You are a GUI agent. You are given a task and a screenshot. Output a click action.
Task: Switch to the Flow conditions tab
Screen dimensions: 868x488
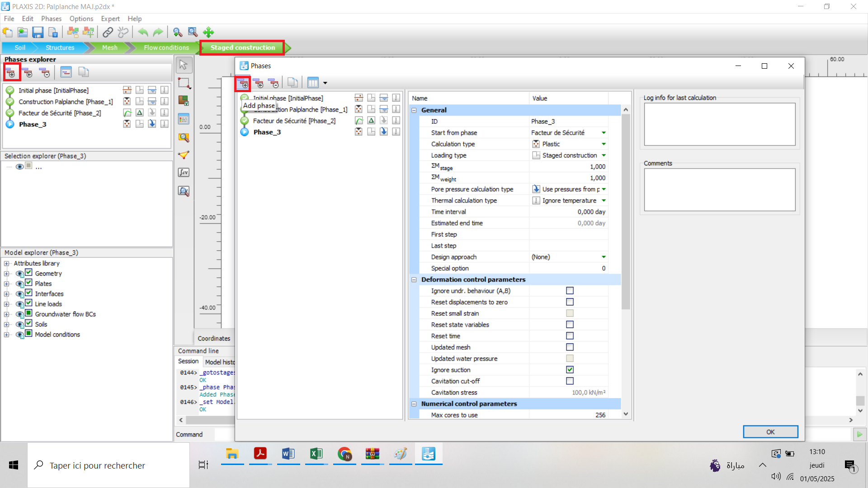(165, 47)
